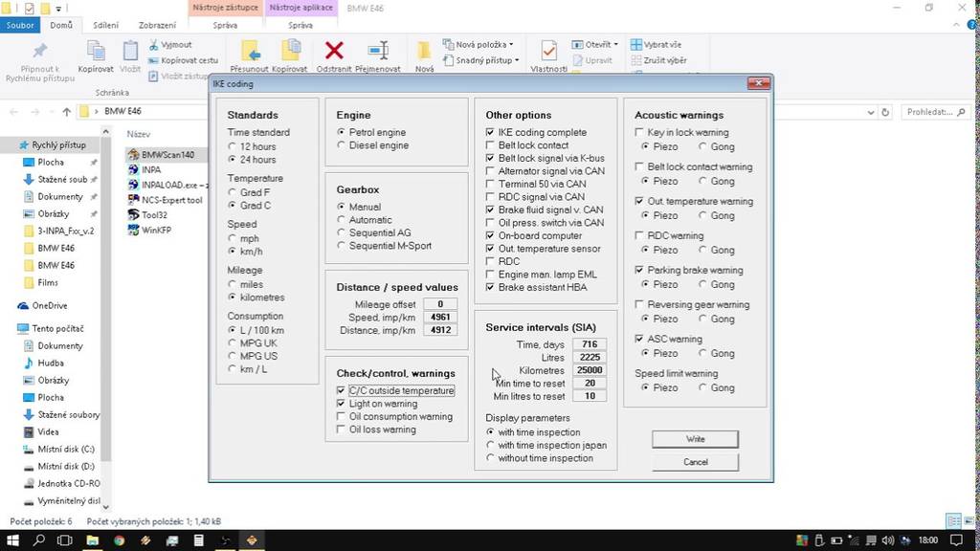
Task: Toggle Oil consumption warning checkbox
Action: [x=341, y=416]
